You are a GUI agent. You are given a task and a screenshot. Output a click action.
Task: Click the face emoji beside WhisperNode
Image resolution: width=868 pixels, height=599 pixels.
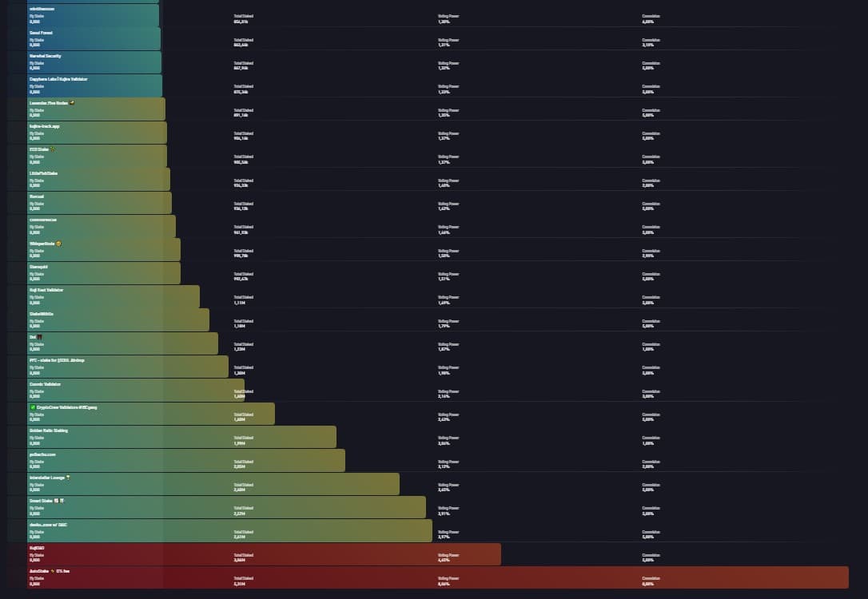tap(59, 243)
